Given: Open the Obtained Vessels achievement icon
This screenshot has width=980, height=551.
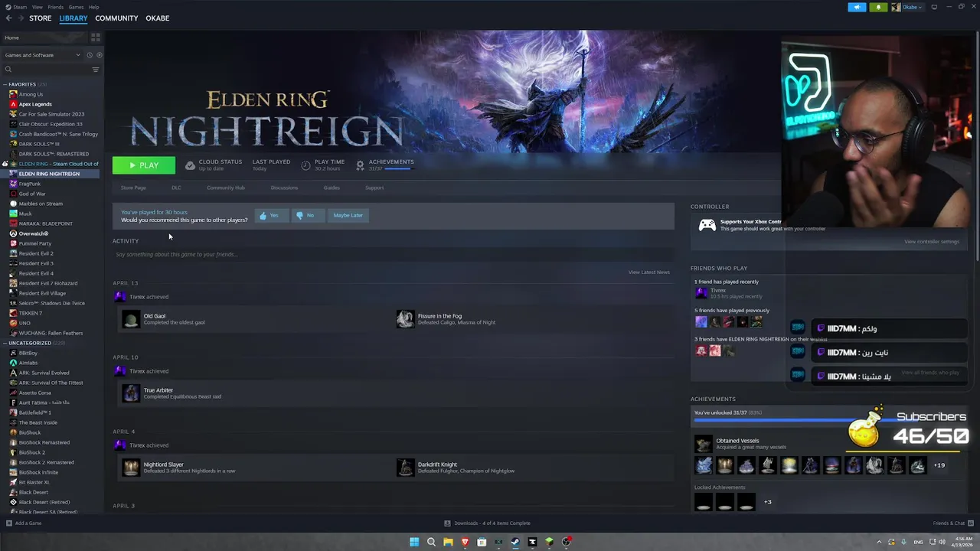Looking at the screenshot, I should pyautogui.click(x=703, y=444).
